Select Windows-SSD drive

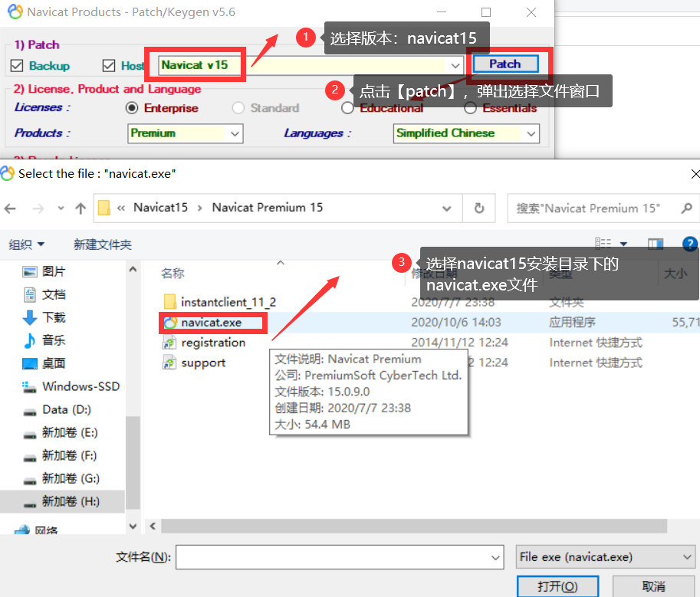71,386
